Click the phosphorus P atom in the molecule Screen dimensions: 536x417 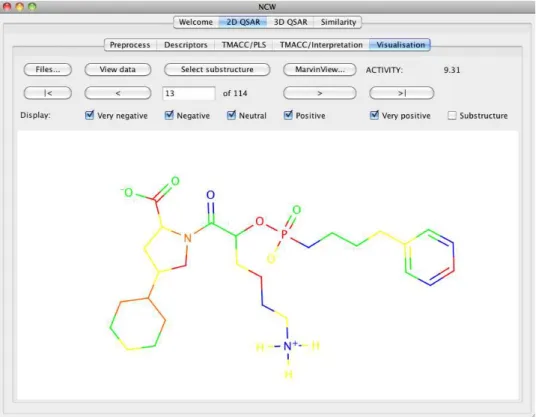pos(284,234)
